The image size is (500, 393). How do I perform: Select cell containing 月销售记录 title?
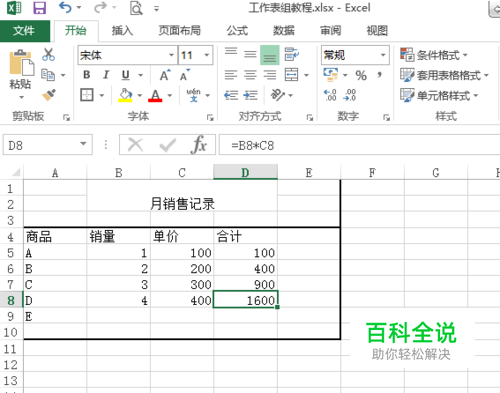point(182,204)
